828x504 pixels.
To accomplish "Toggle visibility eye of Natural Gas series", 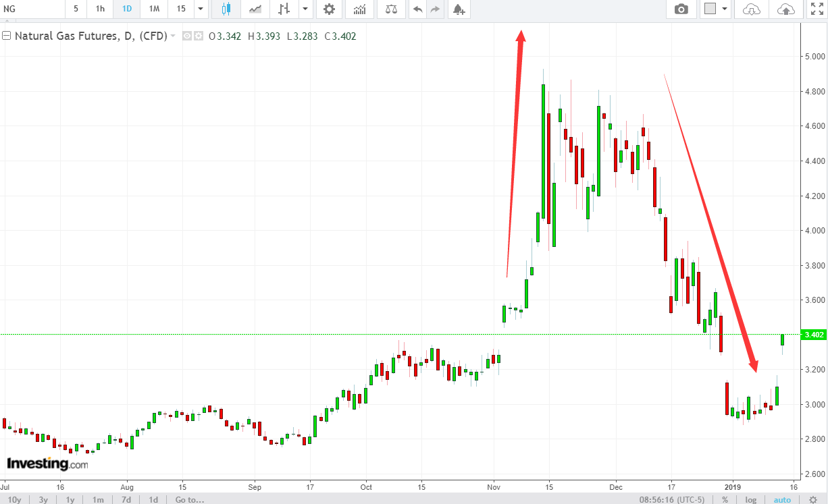I will click(187, 36).
